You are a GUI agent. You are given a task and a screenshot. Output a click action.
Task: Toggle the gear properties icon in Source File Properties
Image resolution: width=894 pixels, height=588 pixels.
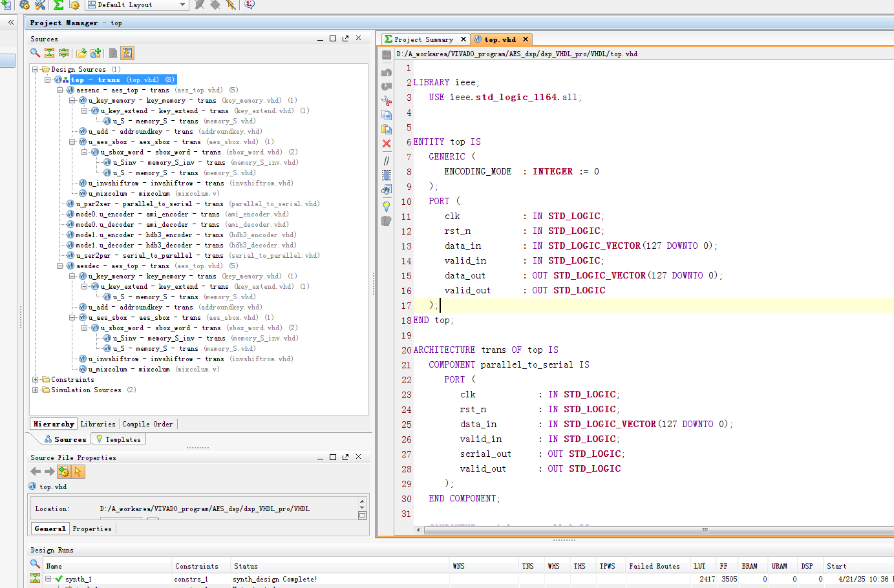pyautogui.click(x=64, y=472)
